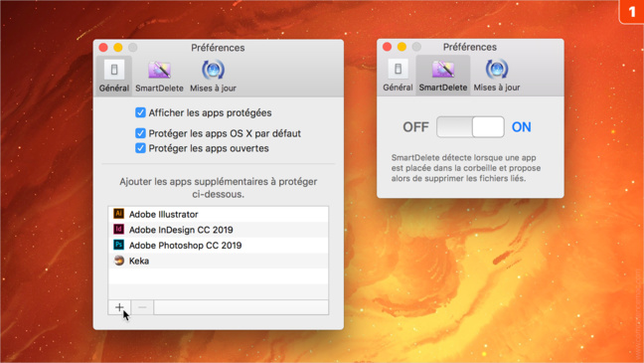The height and width of the screenshot is (363, 644).
Task: Close the left Préférences window
Action: 103,48
